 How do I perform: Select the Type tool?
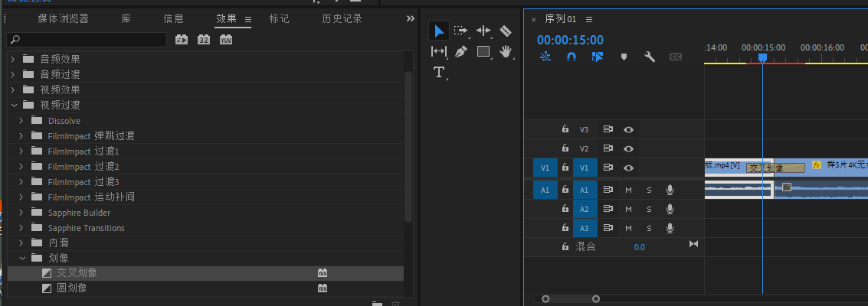[x=439, y=73]
